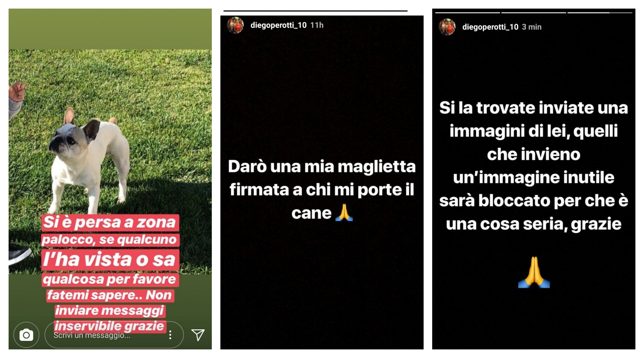Screen dimensions: 644x358
Task: Select first progress segment in right story
Action: 468,13
